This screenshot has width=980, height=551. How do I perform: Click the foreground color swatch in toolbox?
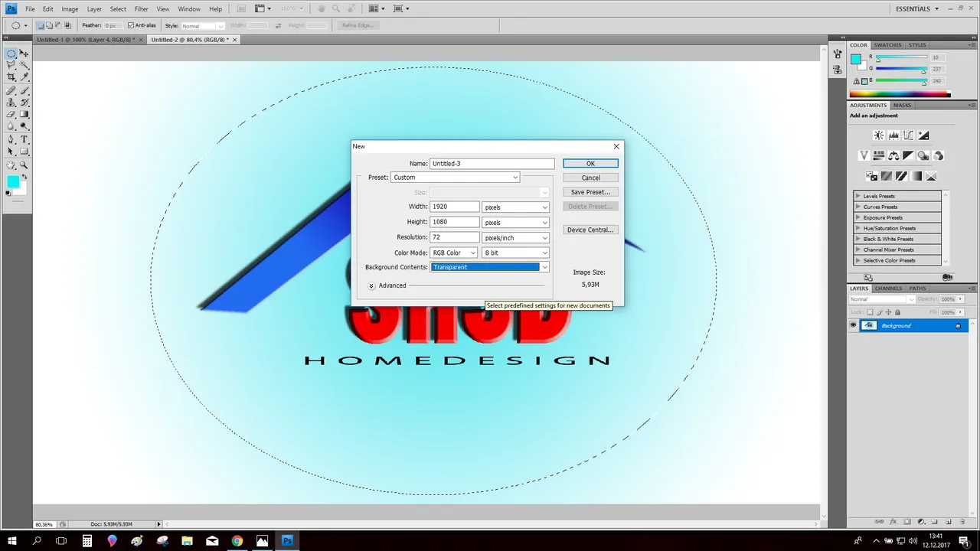pos(12,181)
